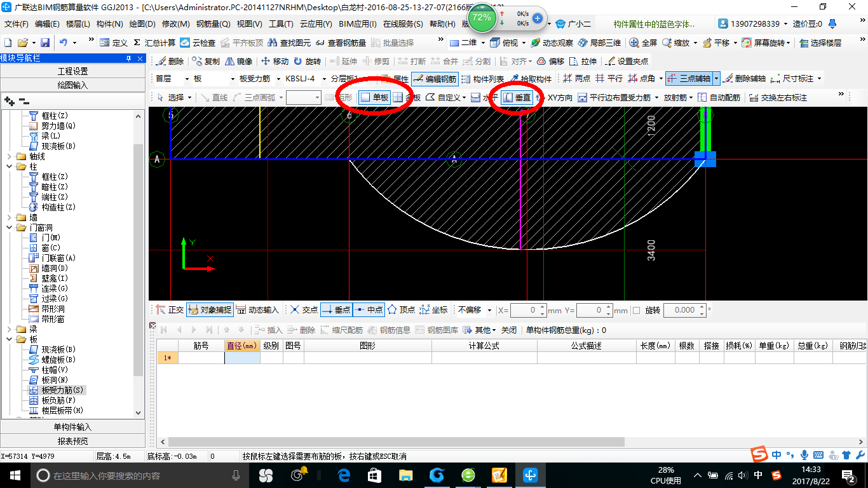This screenshot has width=868, height=488.
Task: Expand the 轴线 tree node
Action: (x=8, y=156)
